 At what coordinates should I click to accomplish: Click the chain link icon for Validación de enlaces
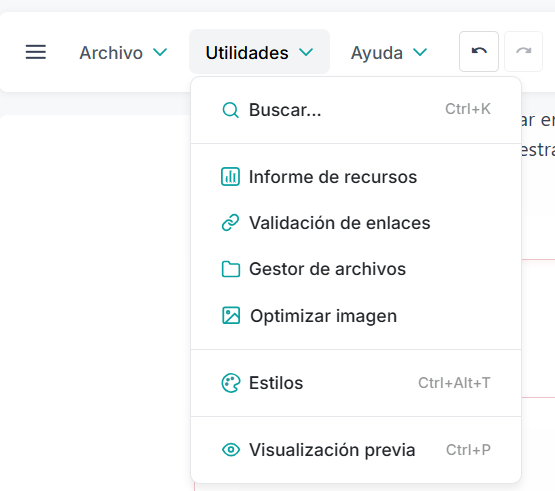click(x=230, y=223)
